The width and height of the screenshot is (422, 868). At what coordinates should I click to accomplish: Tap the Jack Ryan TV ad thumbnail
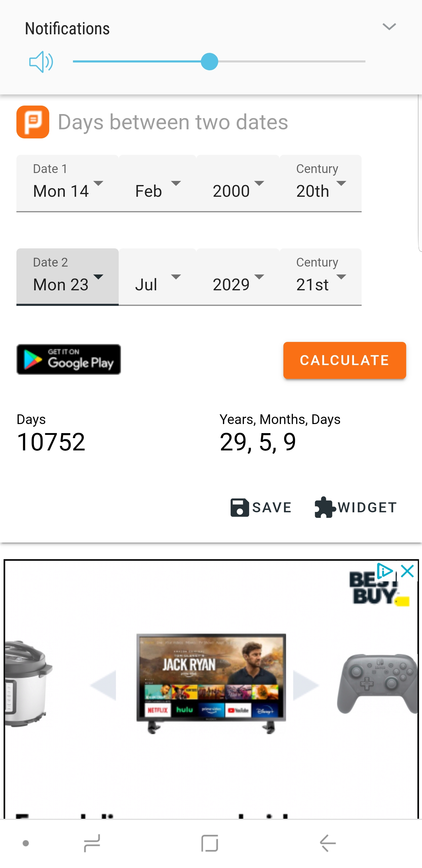(211, 683)
